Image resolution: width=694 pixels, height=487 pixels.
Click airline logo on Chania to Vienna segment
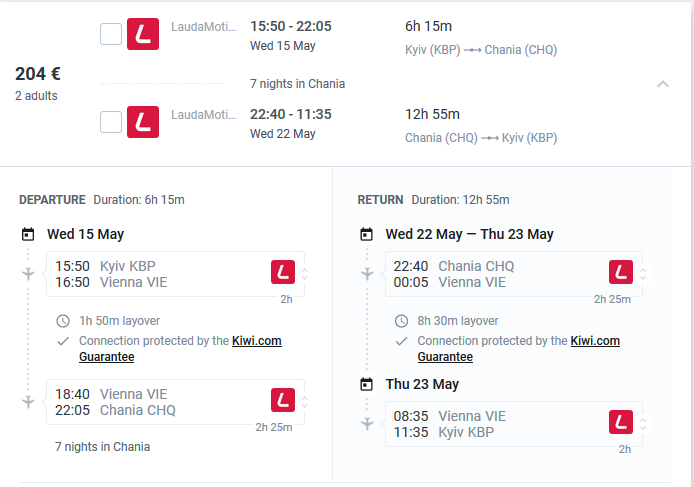(621, 273)
